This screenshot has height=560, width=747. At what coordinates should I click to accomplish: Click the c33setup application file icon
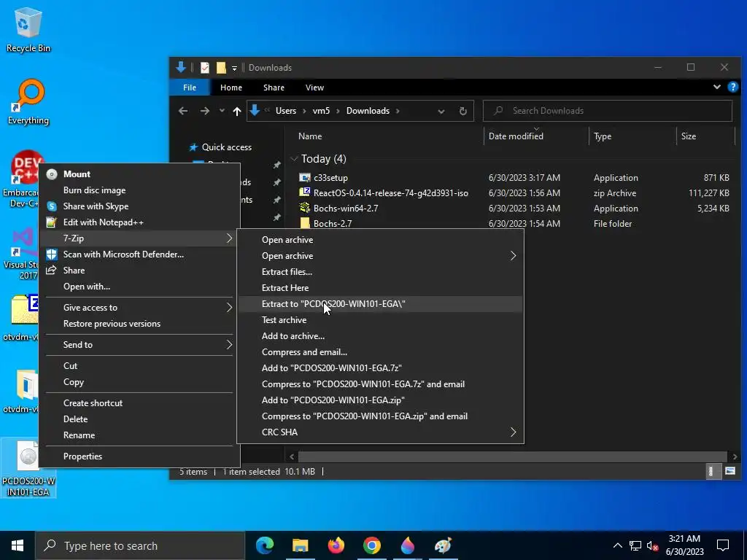(305, 178)
